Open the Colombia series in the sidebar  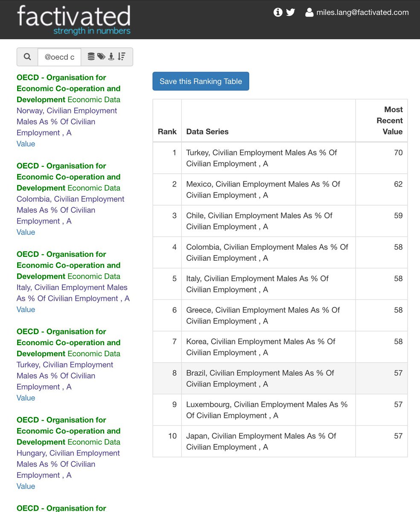tap(70, 210)
